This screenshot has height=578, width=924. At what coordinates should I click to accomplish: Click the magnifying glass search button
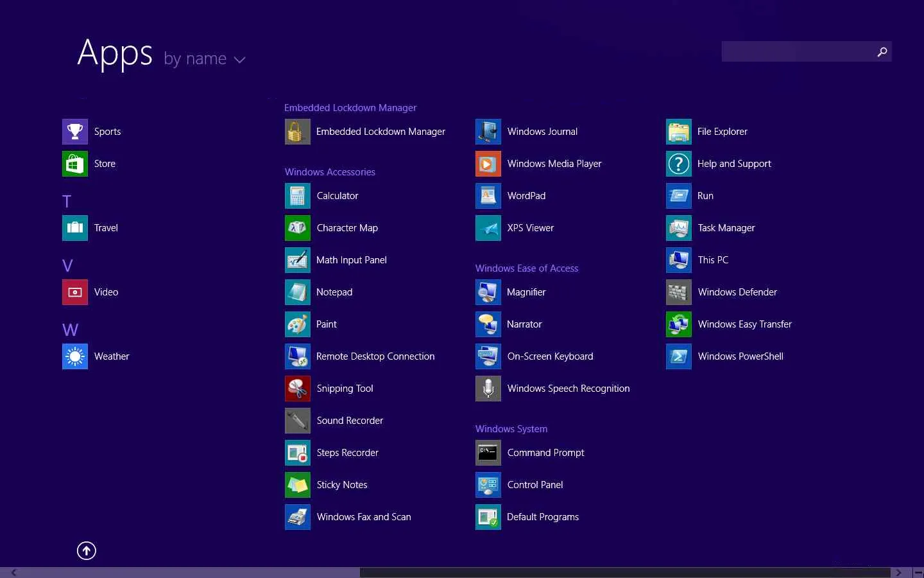(882, 51)
